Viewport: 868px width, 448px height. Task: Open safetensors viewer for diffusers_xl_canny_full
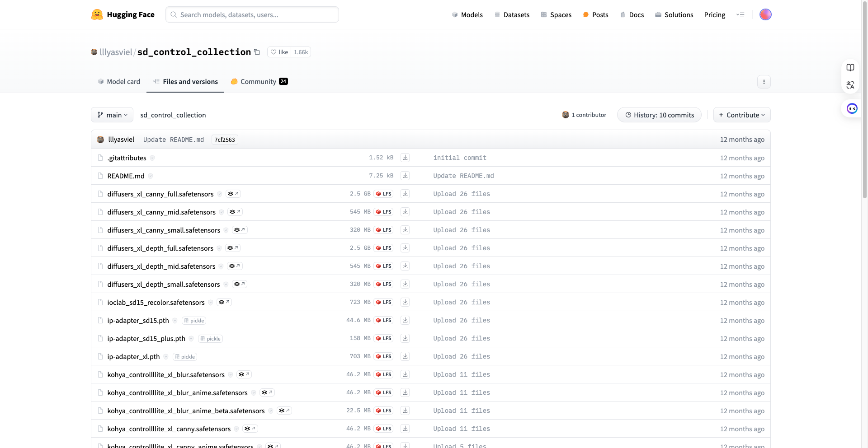233,194
